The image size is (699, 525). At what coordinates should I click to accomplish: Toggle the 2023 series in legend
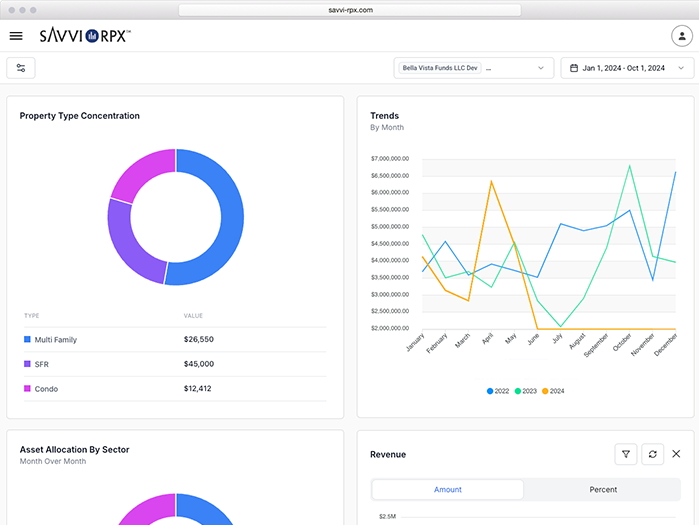[525, 391]
